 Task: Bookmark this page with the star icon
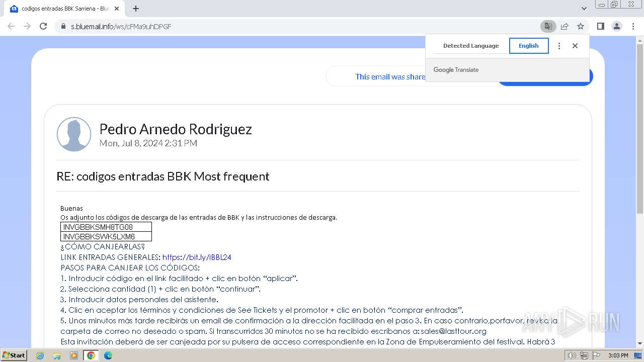pyautogui.click(x=581, y=26)
